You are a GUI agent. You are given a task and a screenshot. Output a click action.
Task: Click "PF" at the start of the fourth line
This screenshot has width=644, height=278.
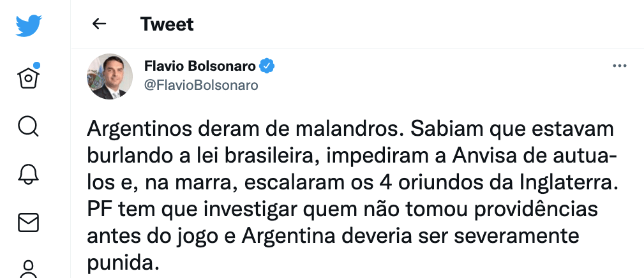(98, 210)
